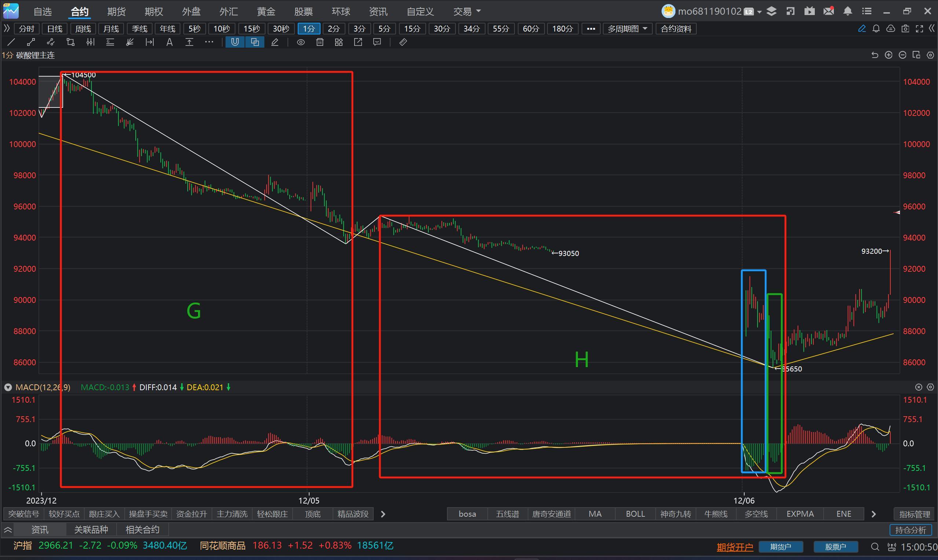Switch to the 5分 period tab
Image resolution: width=938 pixels, height=560 pixels.
(x=384, y=29)
